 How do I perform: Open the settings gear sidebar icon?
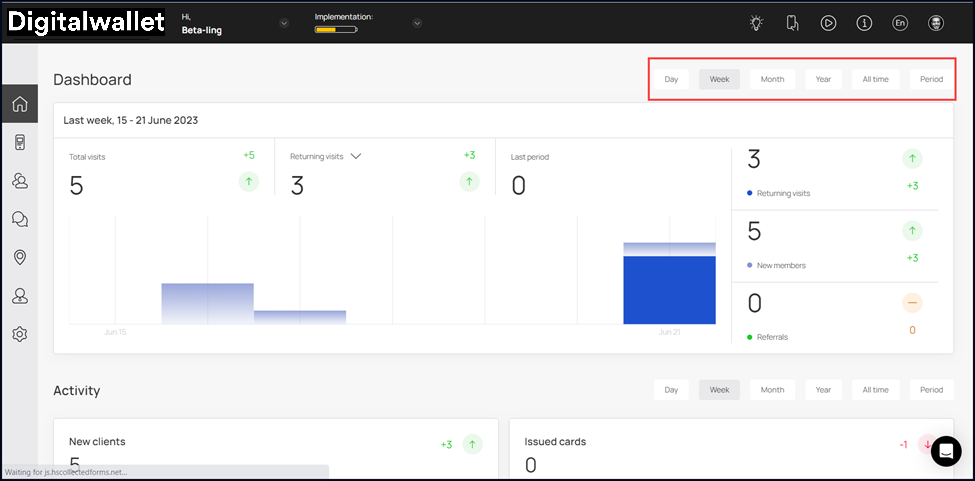19,334
